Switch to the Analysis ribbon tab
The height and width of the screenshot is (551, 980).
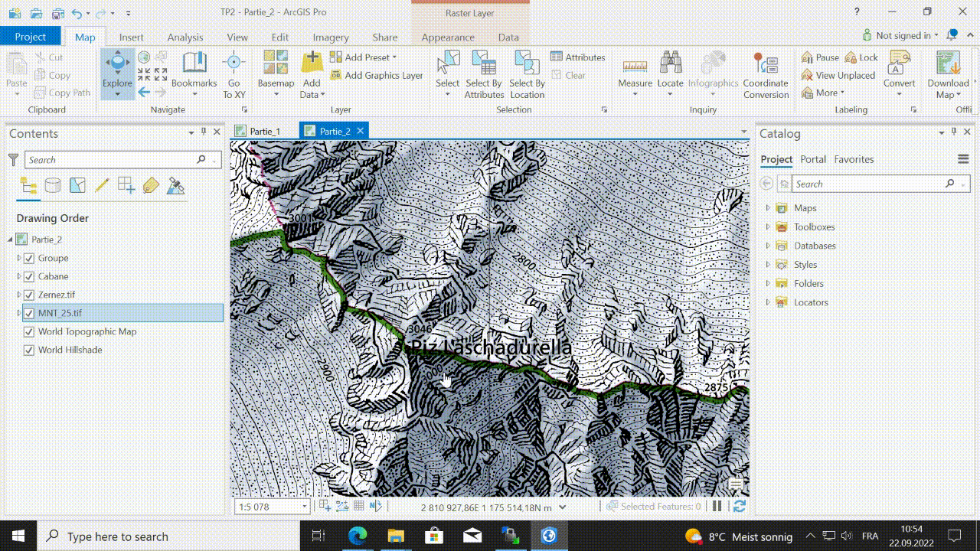[185, 37]
